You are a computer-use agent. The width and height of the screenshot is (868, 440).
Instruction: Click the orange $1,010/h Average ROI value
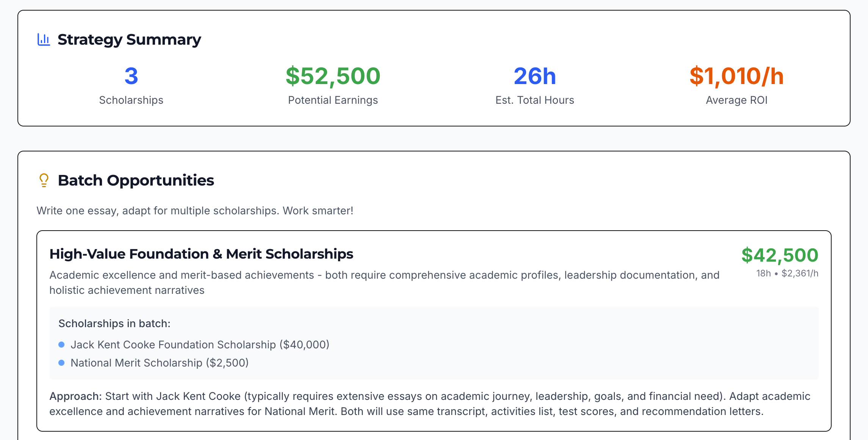click(737, 75)
